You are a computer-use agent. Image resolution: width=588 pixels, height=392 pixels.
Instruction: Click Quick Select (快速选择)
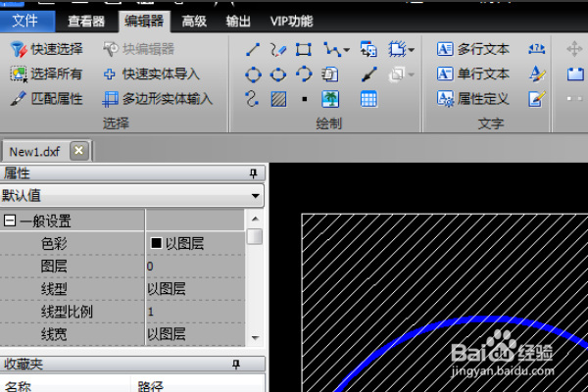coord(46,49)
